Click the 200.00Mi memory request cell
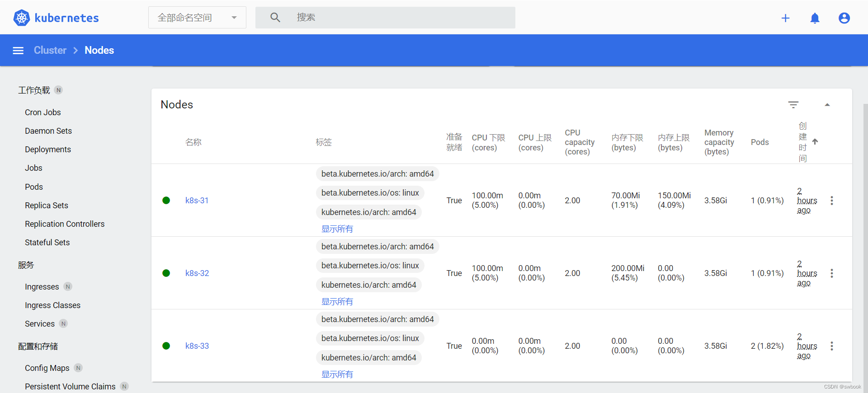Viewport: 868px width, 393px height. coord(628,273)
